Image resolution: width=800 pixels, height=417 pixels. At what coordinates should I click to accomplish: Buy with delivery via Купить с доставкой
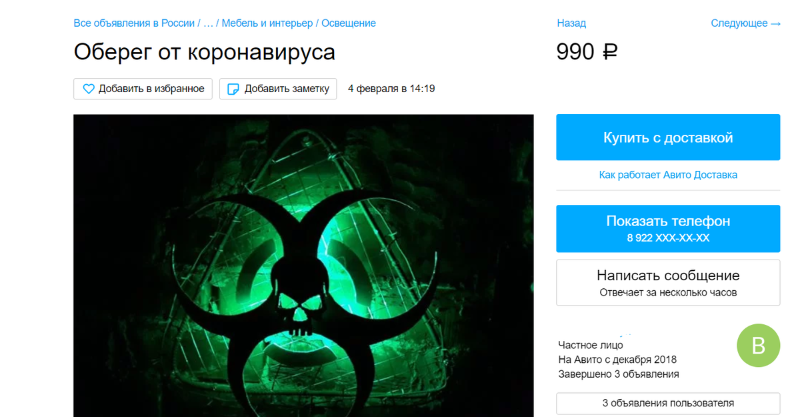[x=668, y=137]
